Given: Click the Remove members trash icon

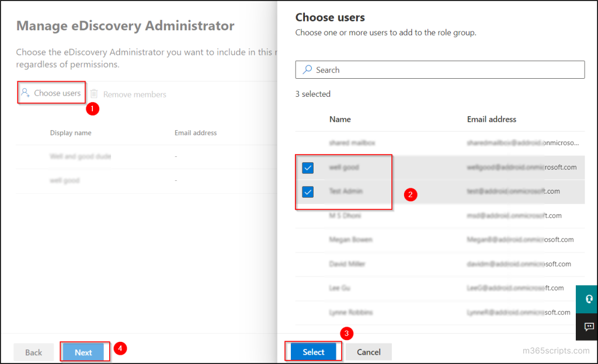Looking at the screenshot, I should (95, 94).
